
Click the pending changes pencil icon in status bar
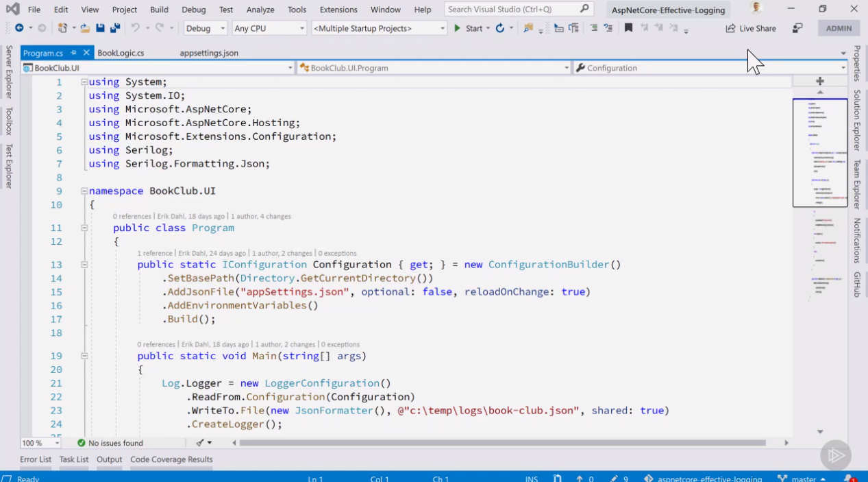point(615,479)
